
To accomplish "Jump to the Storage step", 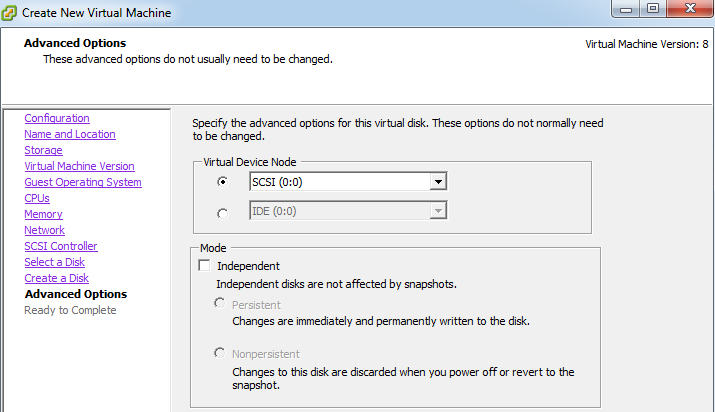I will tap(43, 150).
